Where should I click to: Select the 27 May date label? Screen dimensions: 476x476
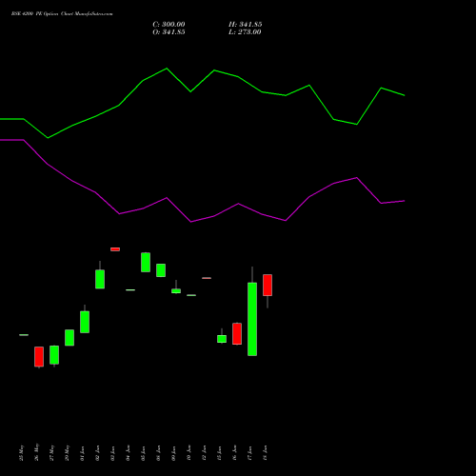pos(51,452)
